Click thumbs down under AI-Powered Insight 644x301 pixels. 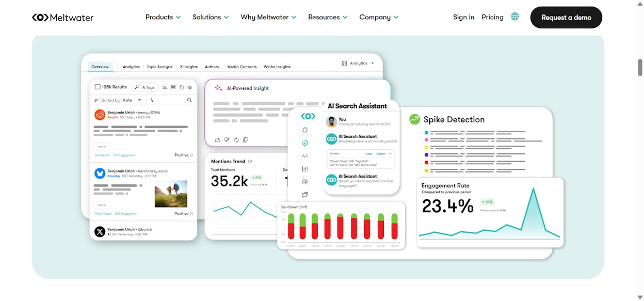coord(227,140)
